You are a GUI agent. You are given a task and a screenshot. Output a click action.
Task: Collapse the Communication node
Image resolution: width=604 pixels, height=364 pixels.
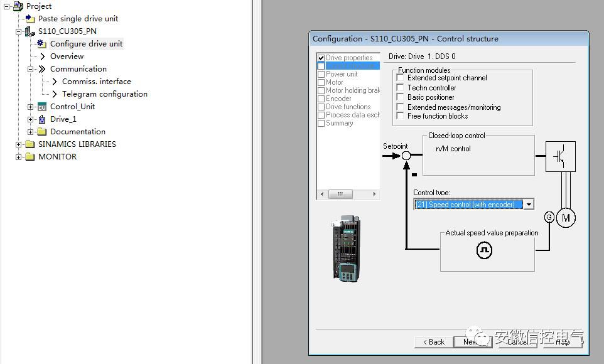(x=30, y=69)
